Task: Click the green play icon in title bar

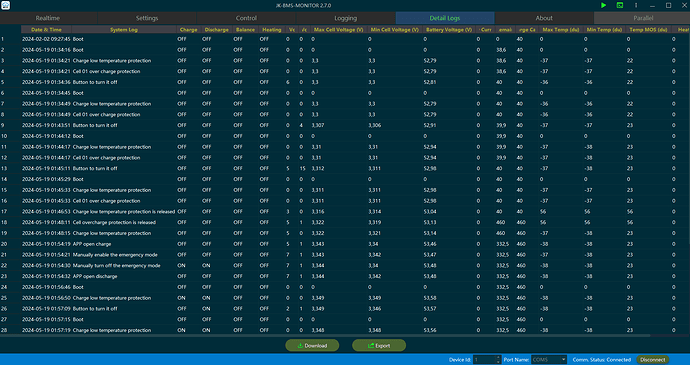Action: [604, 5]
